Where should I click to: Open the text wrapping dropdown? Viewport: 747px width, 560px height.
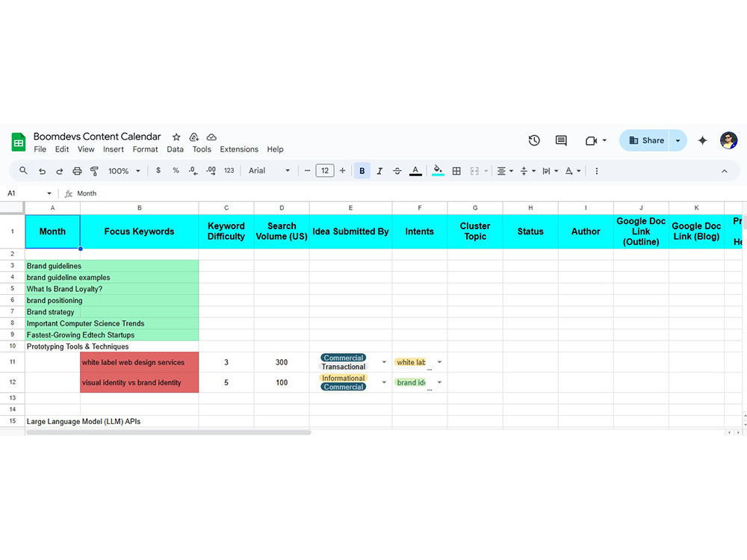[x=551, y=171]
